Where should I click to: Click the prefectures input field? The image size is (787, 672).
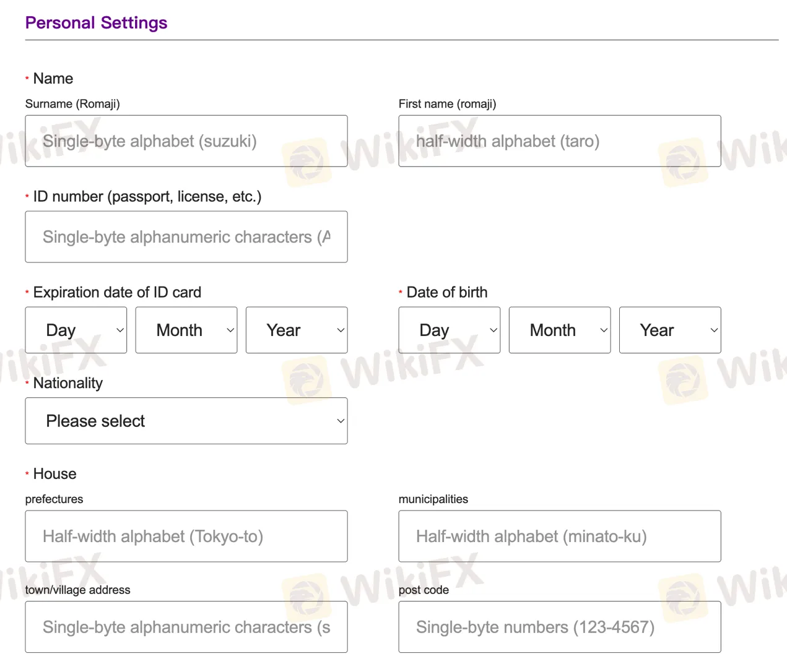(186, 536)
